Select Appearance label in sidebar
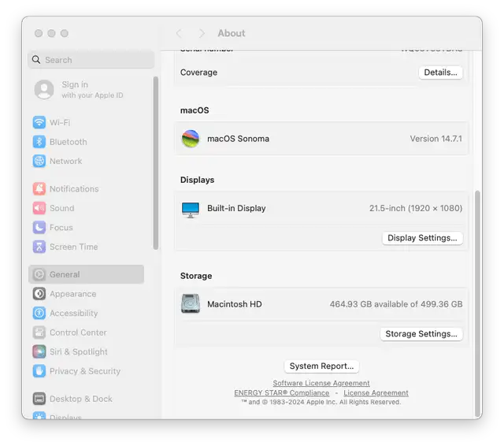This screenshot has width=504, height=446. pyautogui.click(x=72, y=294)
